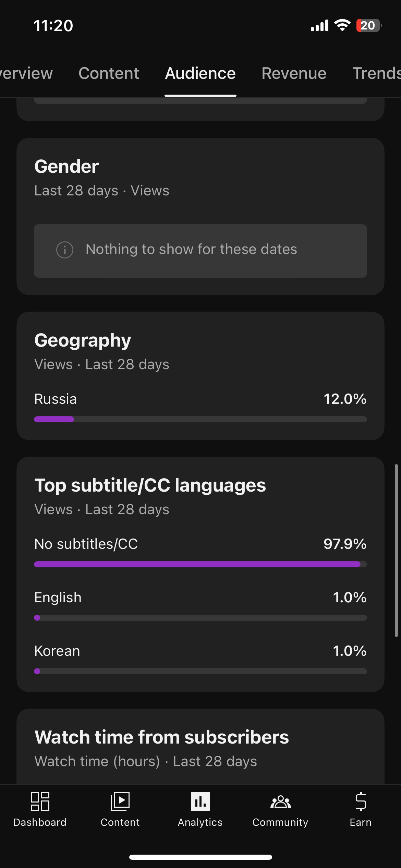Open the Dashboard icon in bottom navigation
Image resolution: width=401 pixels, height=868 pixels.
[x=40, y=801]
